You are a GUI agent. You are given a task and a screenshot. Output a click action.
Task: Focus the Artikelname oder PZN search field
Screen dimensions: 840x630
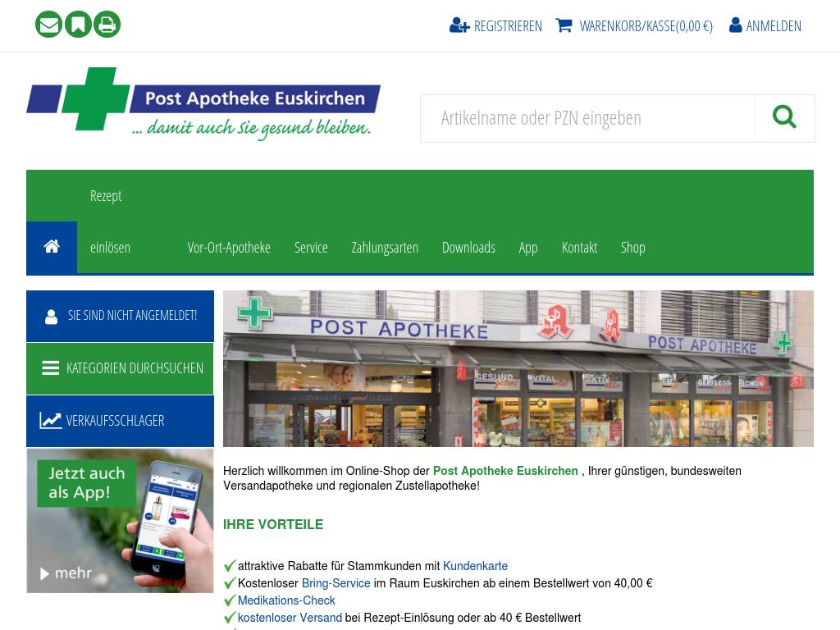pos(587,118)
